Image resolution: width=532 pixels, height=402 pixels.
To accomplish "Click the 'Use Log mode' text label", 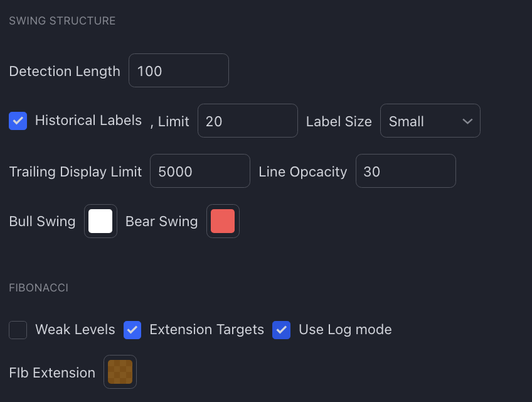I will [x=345, y=330].
